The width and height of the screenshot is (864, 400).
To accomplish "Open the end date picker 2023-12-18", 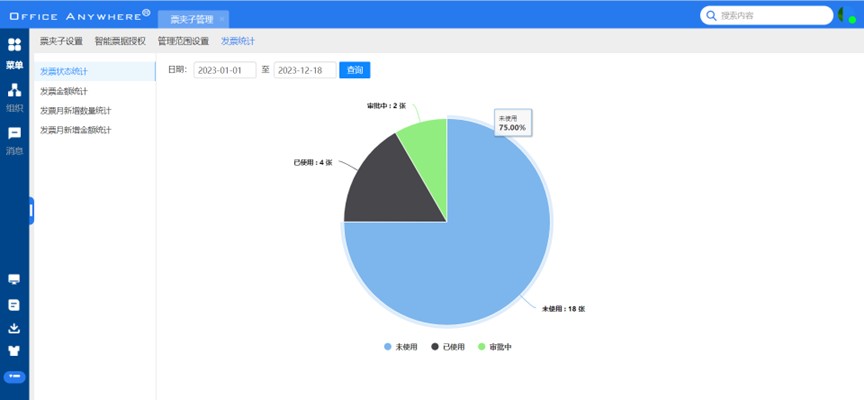I will [x=304, y=70].
